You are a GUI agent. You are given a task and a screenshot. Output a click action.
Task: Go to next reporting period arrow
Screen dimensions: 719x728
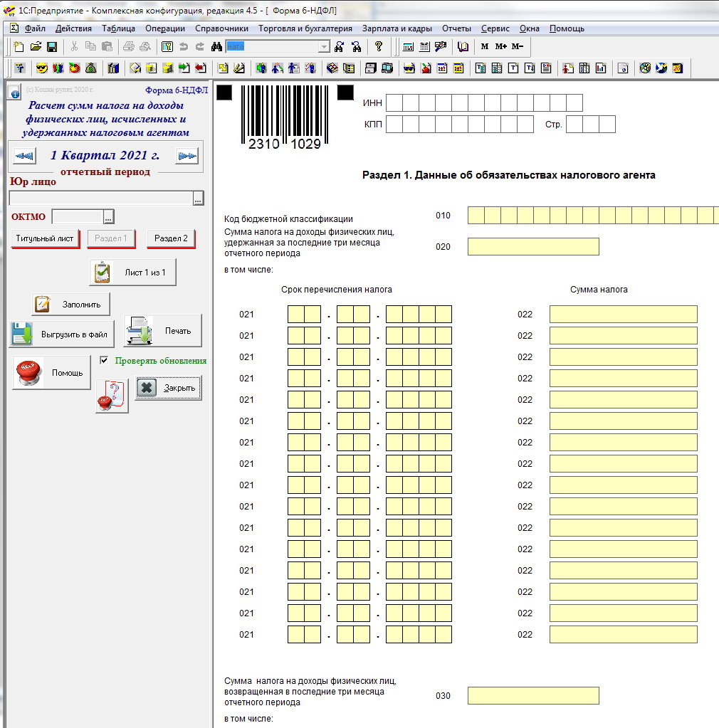click(x=187, y=156)
